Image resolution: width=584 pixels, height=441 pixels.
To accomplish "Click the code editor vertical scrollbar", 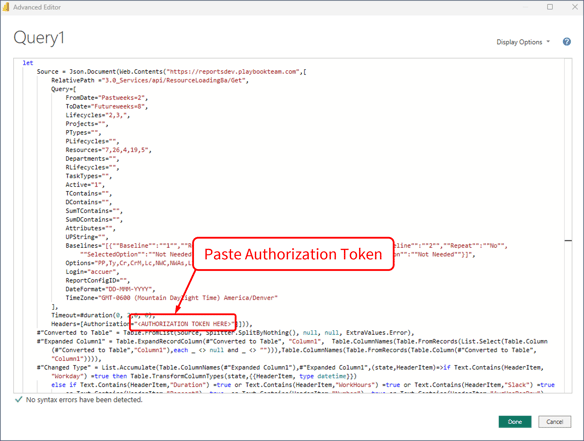I will point(568,225).
